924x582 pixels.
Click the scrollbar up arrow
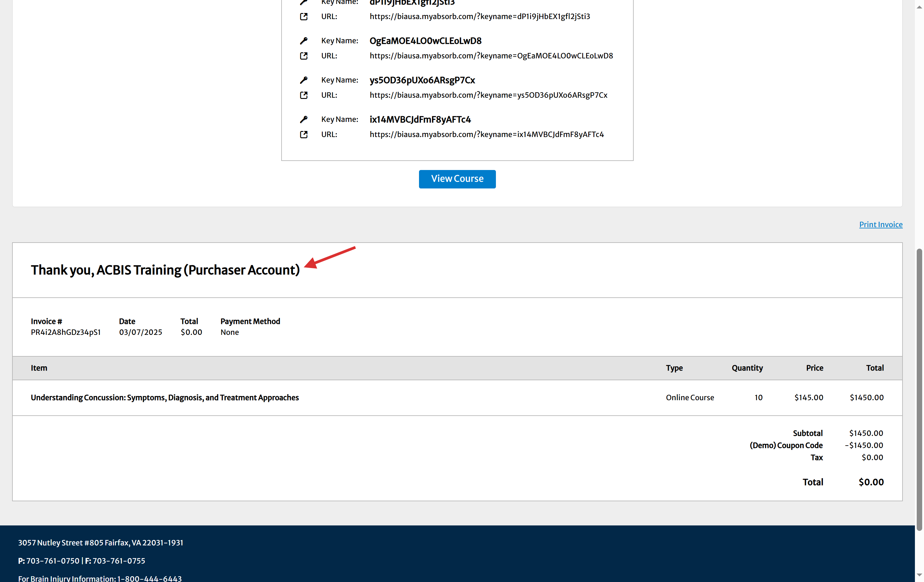(x=919, y=7)
